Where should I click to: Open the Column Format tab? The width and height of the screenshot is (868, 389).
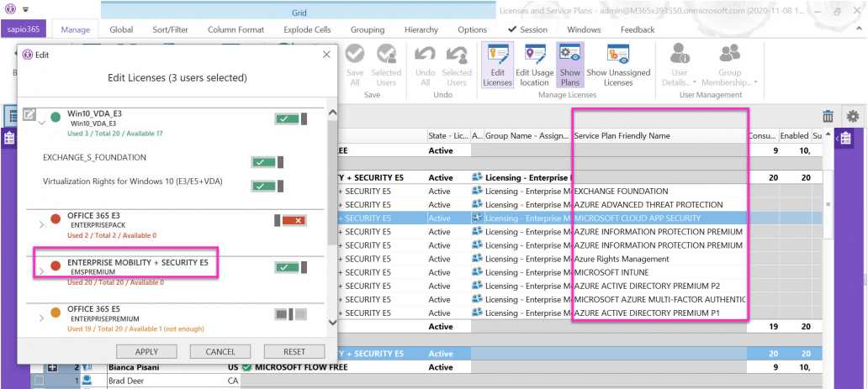coord(236,30)
